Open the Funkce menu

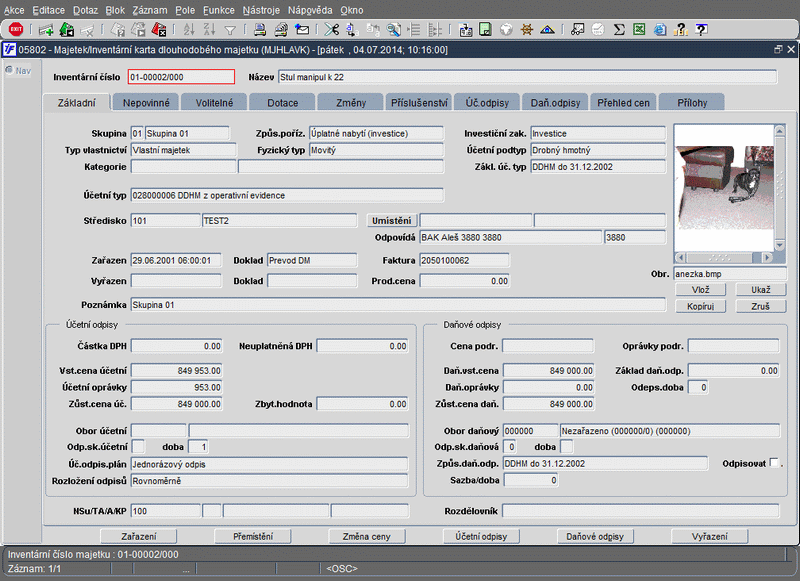(x=218, y=9)
